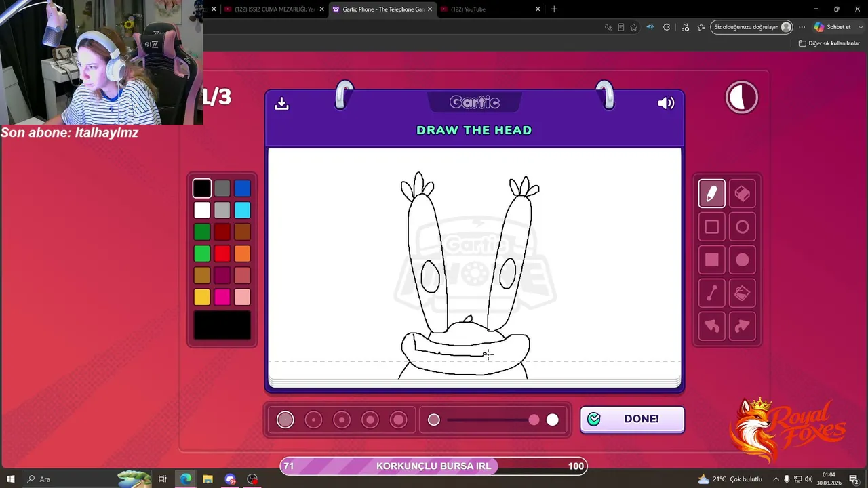The height and width of the screenshot is (488, 868).
Task: Open browser extensions puzzle icon
Action: coord(667,27)
